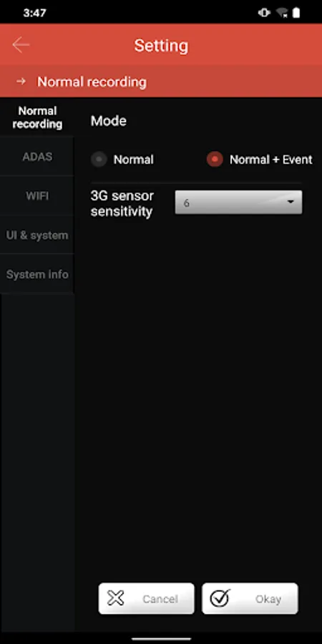Screen dimensions: 322x644
Task: Tap the vibrate mode status icon
Action: point(264,13)
